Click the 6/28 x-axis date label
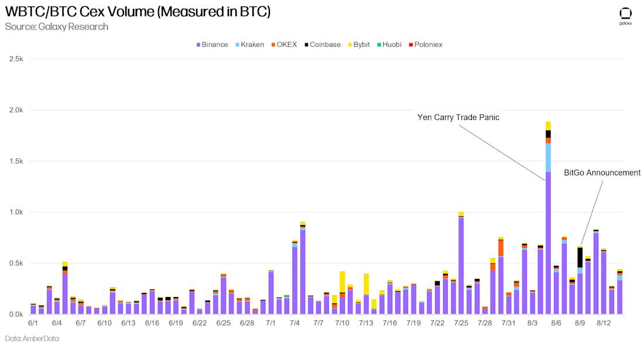Screen dimensions: 644x345 coord(247,323)
